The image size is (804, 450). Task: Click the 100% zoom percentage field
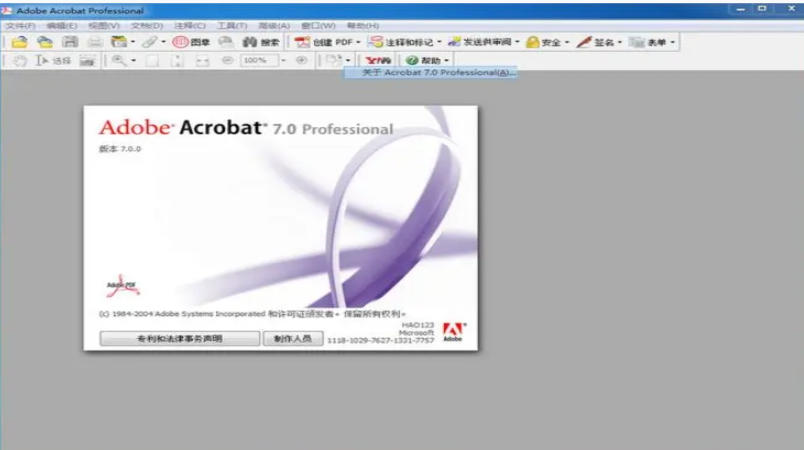click(x=259, y=60)
